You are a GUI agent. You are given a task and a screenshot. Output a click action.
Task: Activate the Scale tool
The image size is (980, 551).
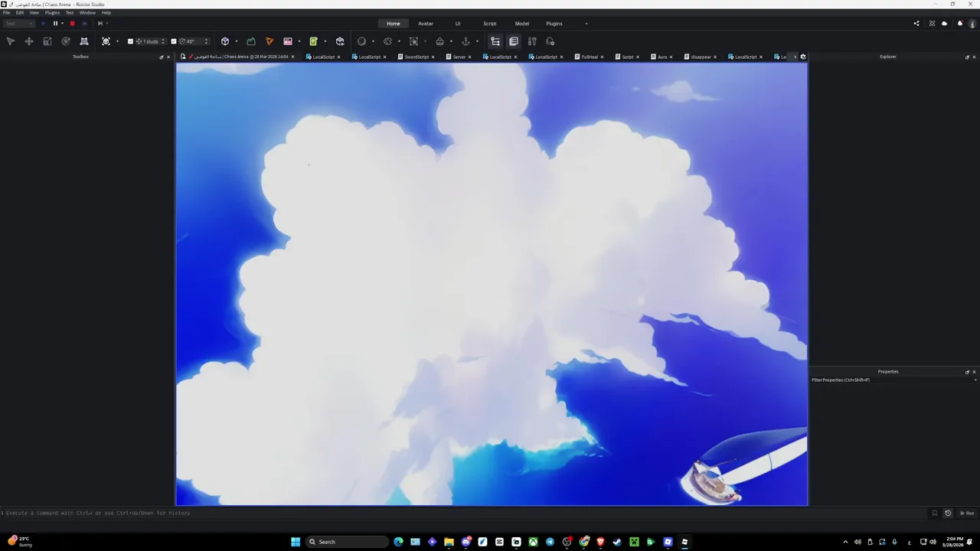[x=47, y=41]
